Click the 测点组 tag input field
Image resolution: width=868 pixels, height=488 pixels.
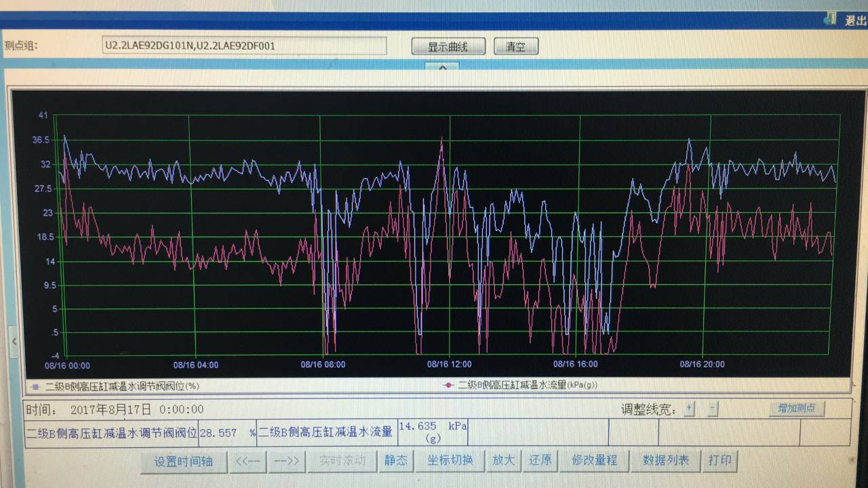[x=244, y=46]
